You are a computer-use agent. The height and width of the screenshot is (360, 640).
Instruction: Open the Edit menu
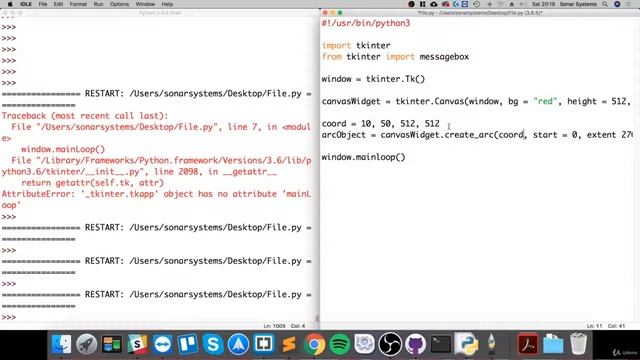click(58, 4)
